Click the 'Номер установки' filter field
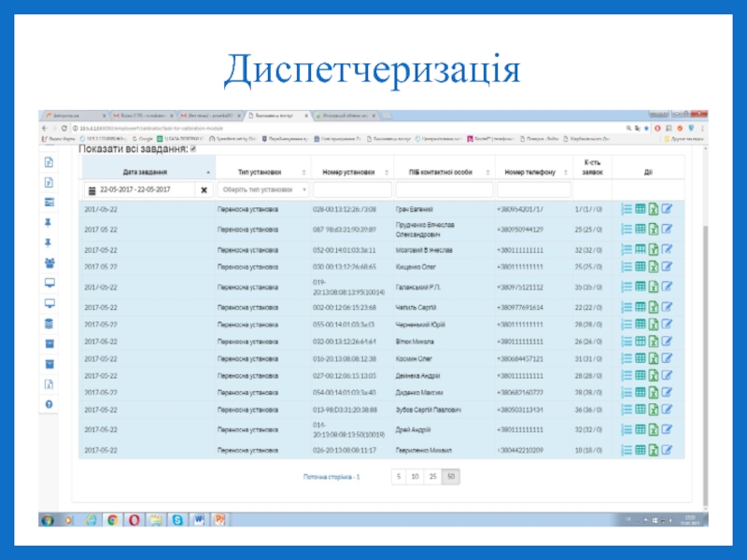Viewport: 747px width, 560px height. coord(351,189)
